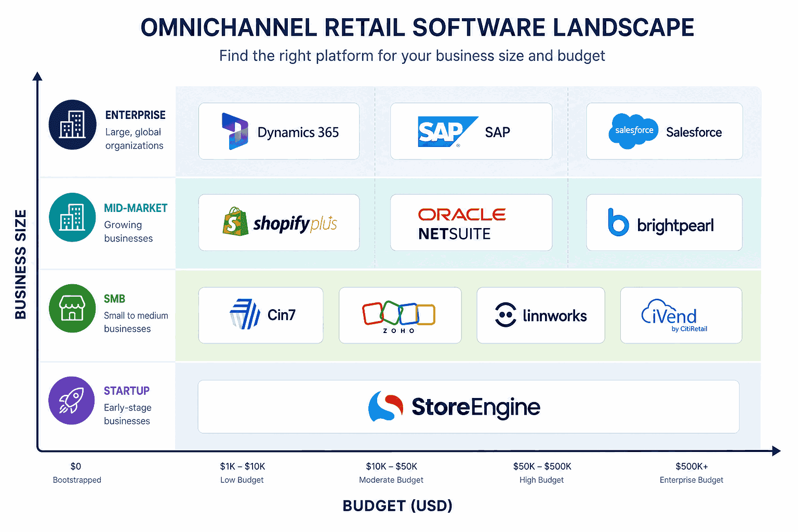Click the Mid-Market teal building icon
This screenshot has height=532, width=798.
tap(73, 217)
